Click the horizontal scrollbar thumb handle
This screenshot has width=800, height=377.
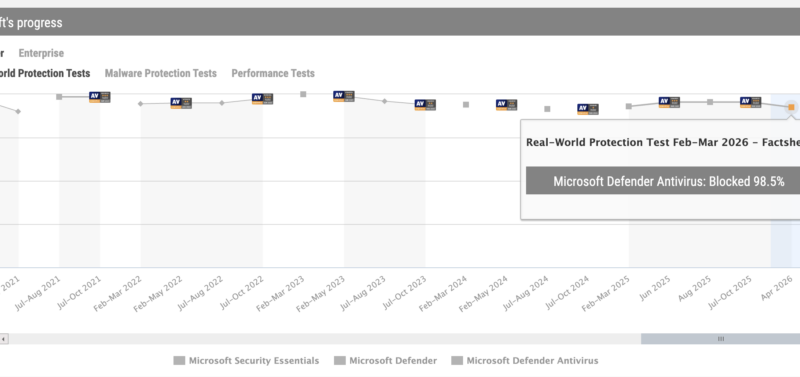click(720, 339)
